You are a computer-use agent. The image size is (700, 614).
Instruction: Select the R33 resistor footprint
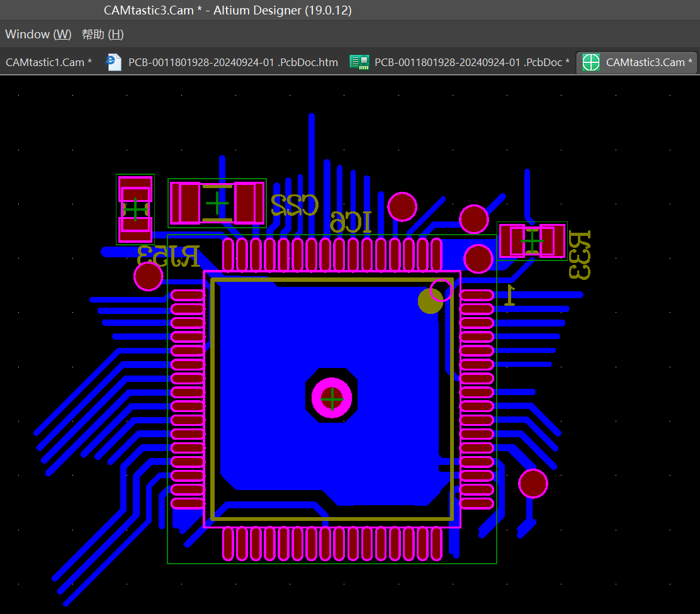point(532,241)
